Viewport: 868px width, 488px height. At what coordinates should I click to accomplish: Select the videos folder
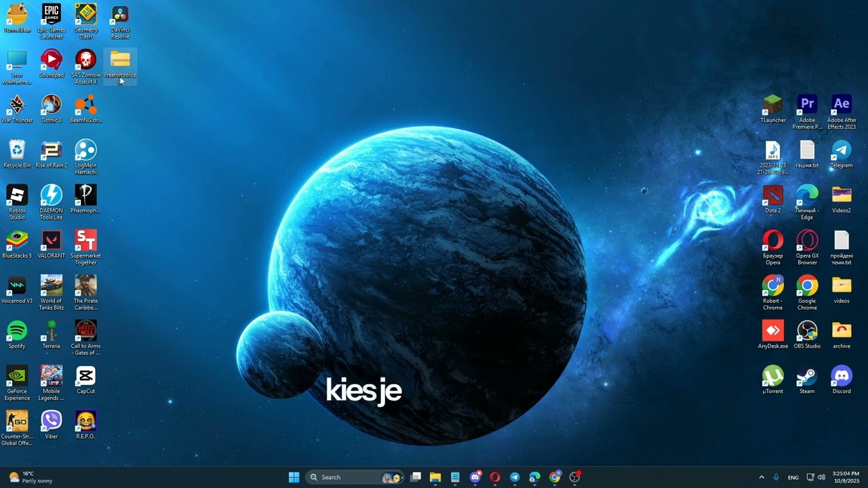(842, 289)
